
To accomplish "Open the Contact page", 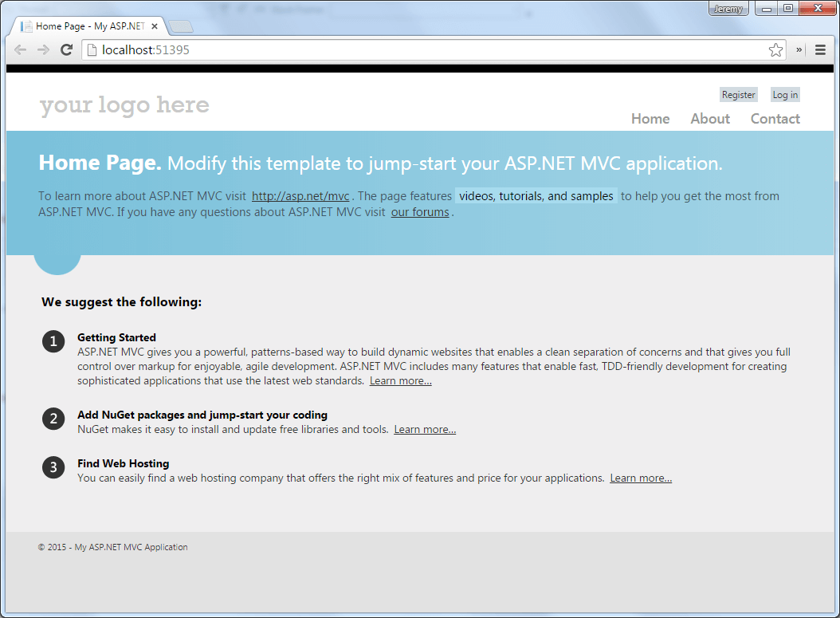I will pyautogui.click(x=775, y=118).
